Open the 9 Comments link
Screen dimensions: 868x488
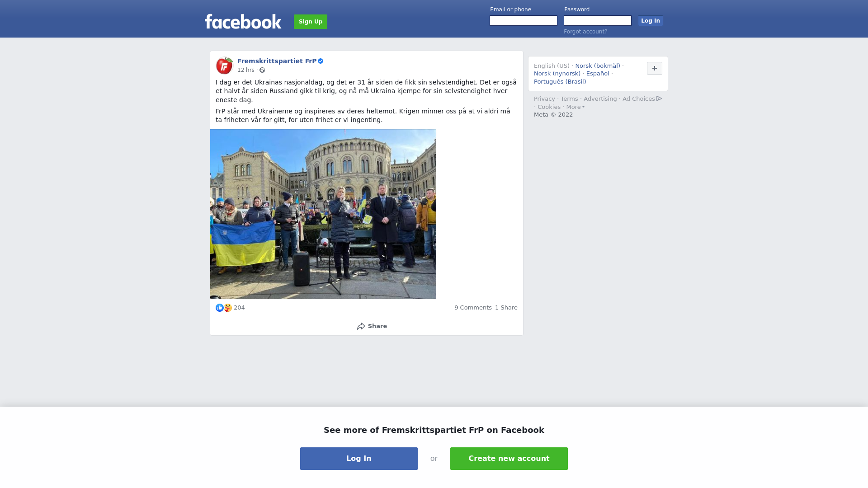473,308
